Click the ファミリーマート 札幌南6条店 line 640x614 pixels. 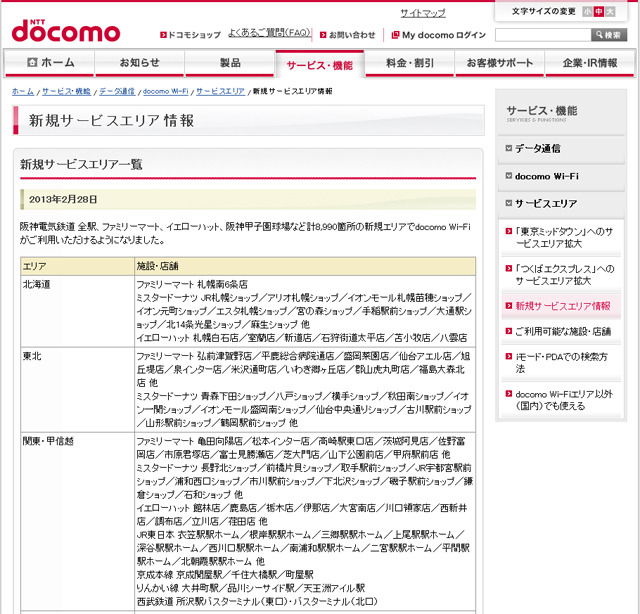tap(192, 285)
